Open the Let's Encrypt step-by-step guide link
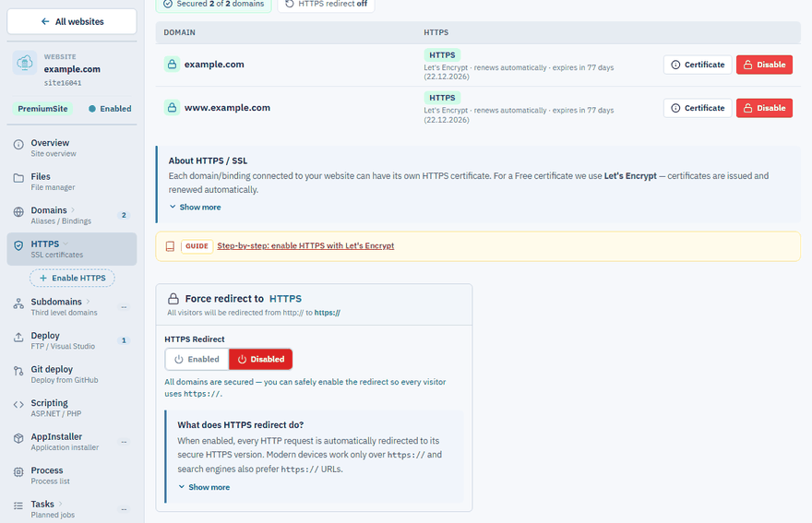Screen dimensions: 812x523 (x=305, y=246)
